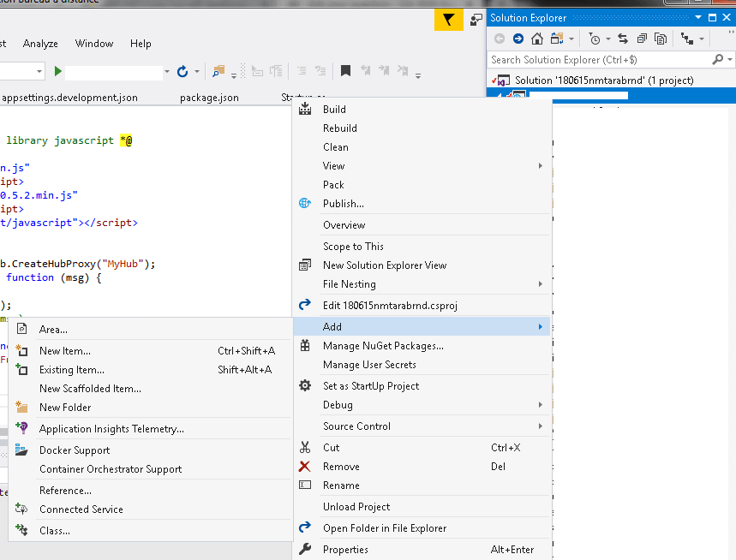
Task: Select New Folder in Add submenu
Action: [x=151, y=408]
